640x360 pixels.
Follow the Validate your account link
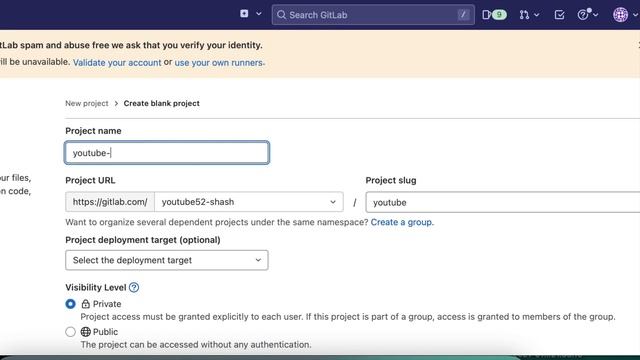click(x=117, y=62)
